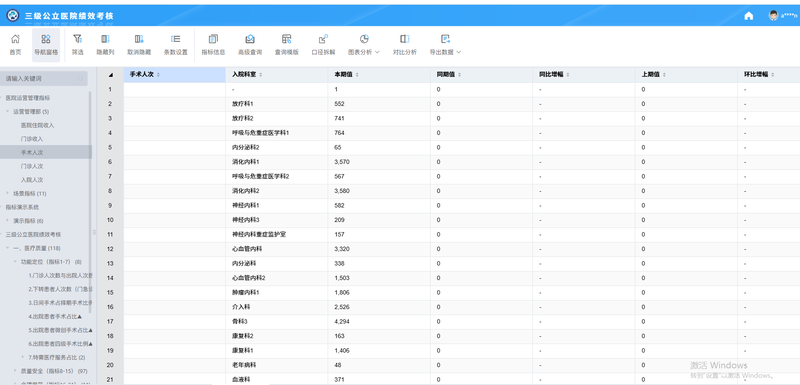
Task: Open the 查询模版 query template
Action: [x=286, y=45]
